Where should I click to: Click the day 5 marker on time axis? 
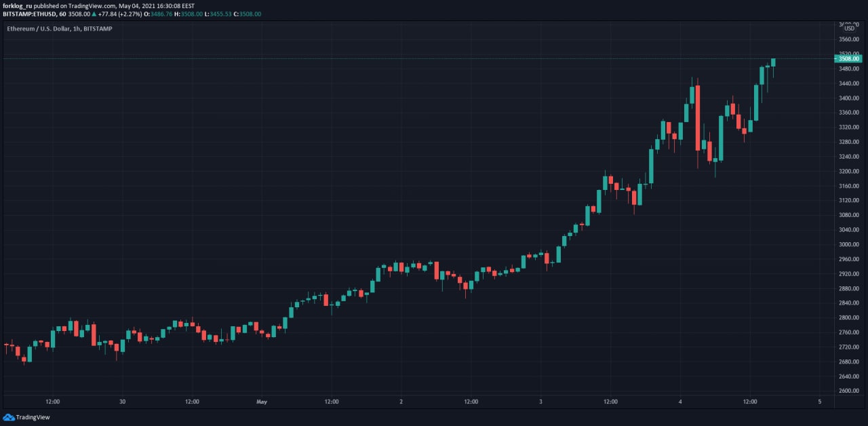(820, 402)
